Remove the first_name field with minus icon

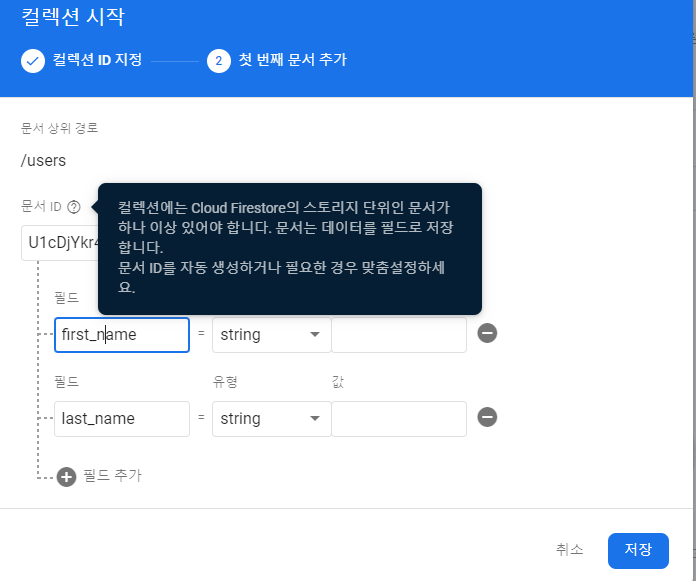pyautogui.click(x=487, y=333)
